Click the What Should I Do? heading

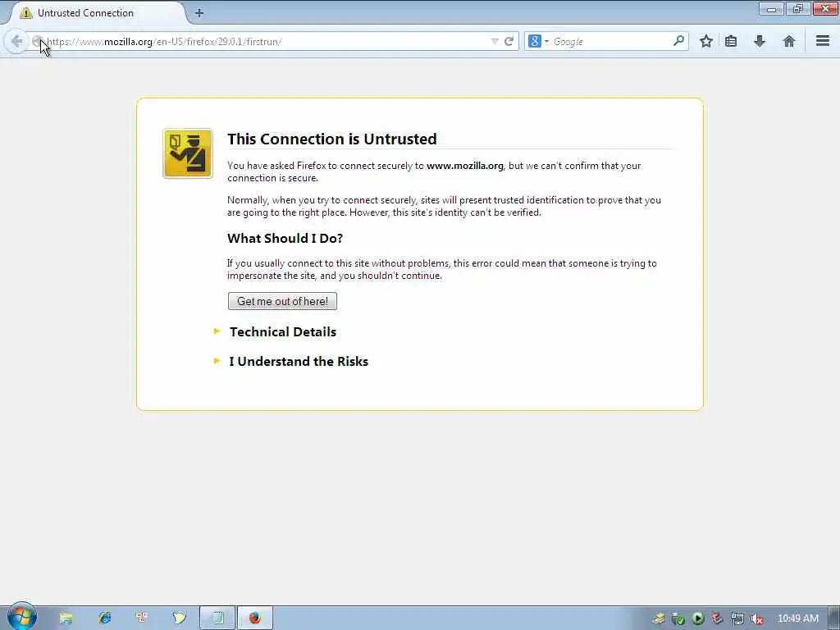click(x=285, y=239)
